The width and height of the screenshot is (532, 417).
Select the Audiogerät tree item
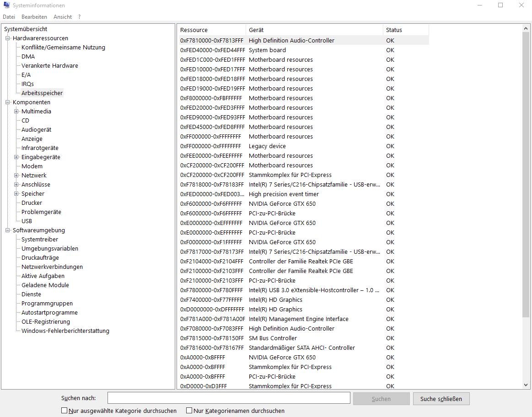pyautogui.click(x=36, y=130)
